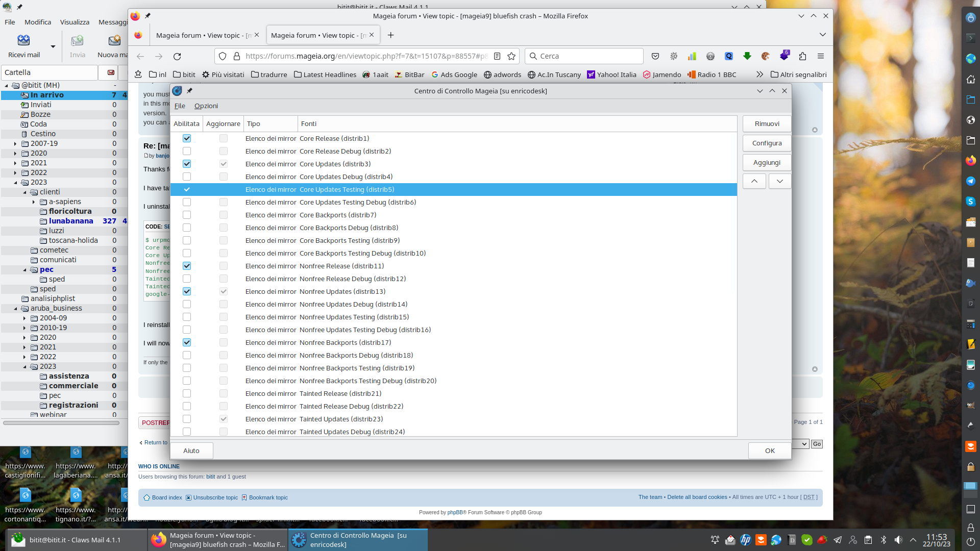
Task: Open the forum jump-to dropdown beside Go
Action: (x=800, y=444)
